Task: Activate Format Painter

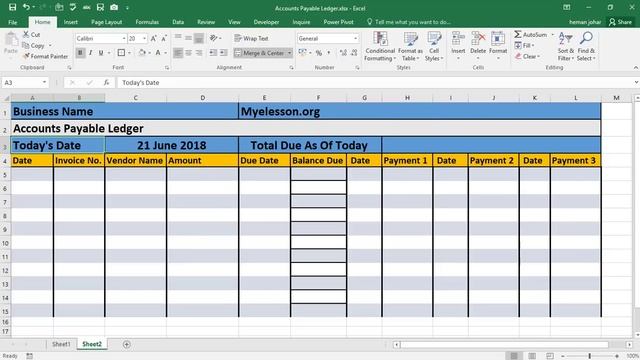Action: click(x=45, y=56)
